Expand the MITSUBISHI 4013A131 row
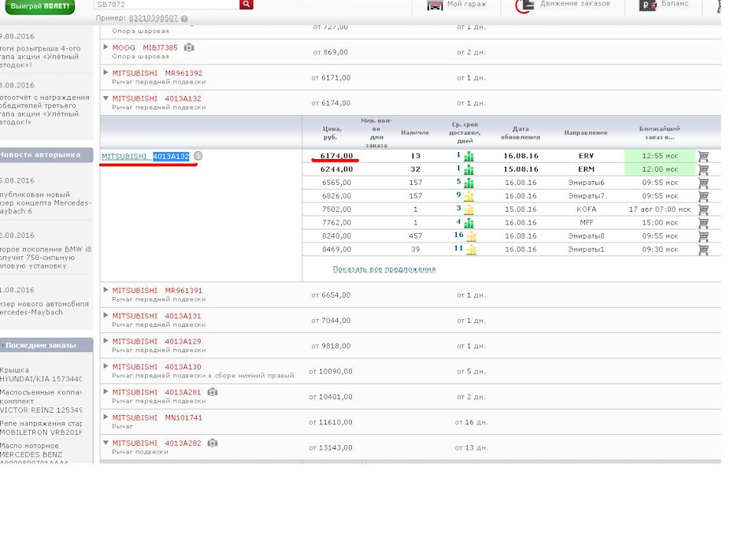 (106, 316)
